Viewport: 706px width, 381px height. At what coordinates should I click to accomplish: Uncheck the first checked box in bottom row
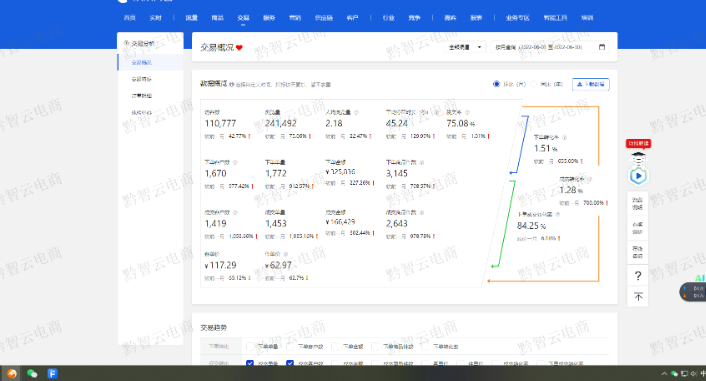tap(250, 363)
